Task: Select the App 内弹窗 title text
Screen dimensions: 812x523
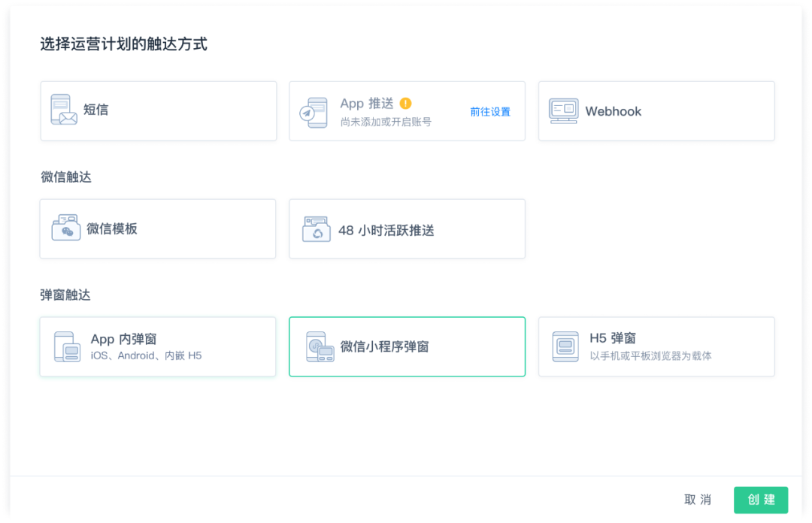Action: point(124,339)
